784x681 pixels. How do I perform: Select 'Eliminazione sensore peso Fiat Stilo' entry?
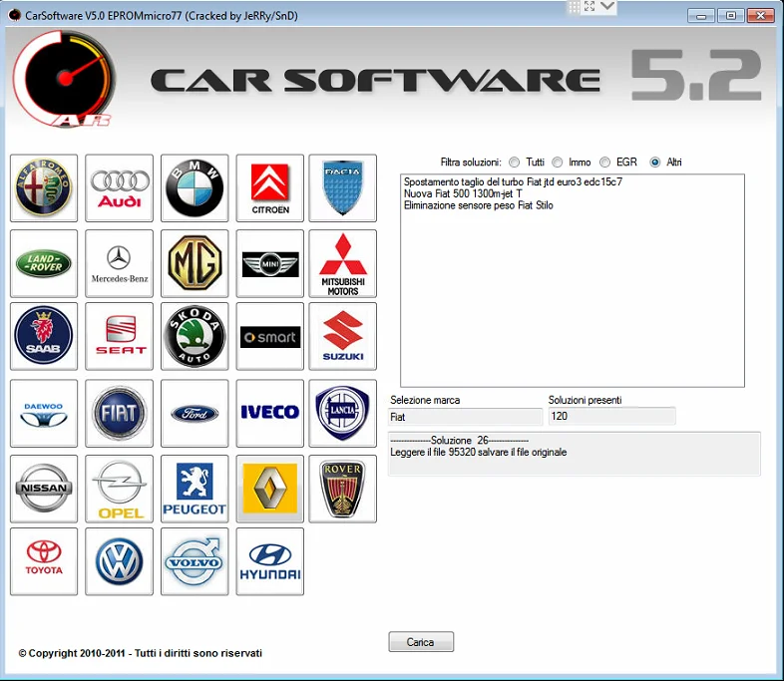pos(479,205)
